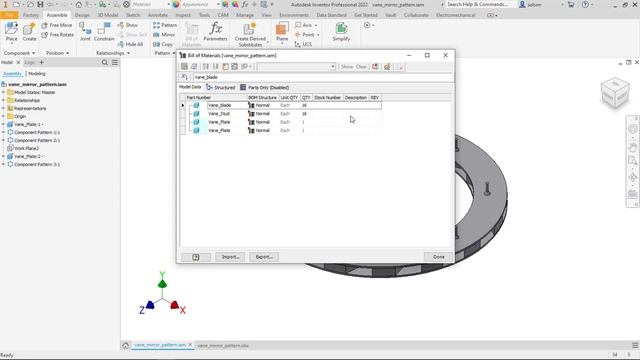Screen dimensions: 640x360
Task: Click the Export button
Action: pyautogui.click(x=264, y=257)
